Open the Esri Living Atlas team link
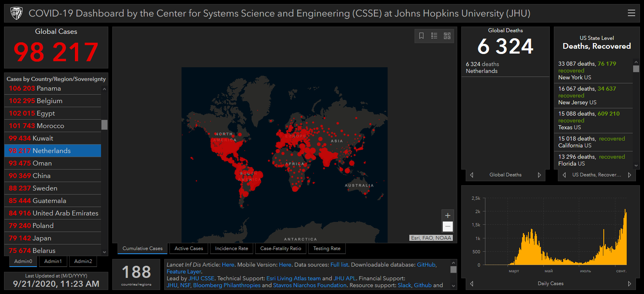The width and height of the screenshot is (644, 294). click(x=293, y=278)
